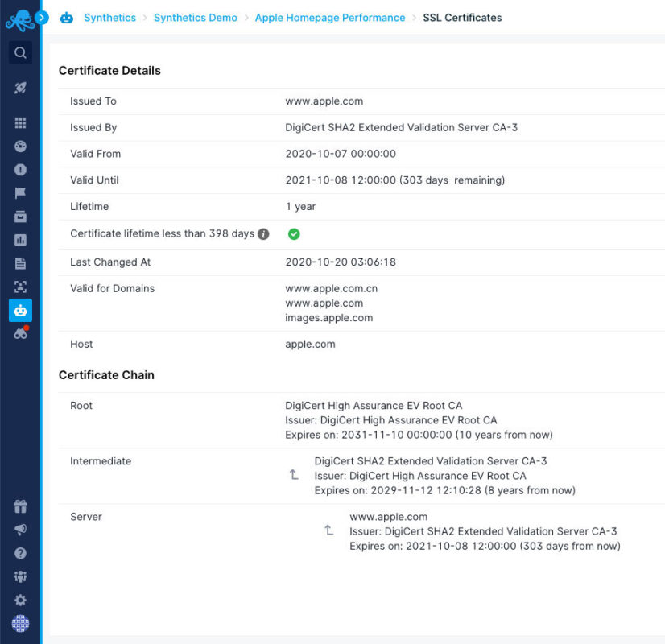The width and height of the screenshot is (665, 644).
Task: Open the rocket icon in sidebar
Action: 20,88
